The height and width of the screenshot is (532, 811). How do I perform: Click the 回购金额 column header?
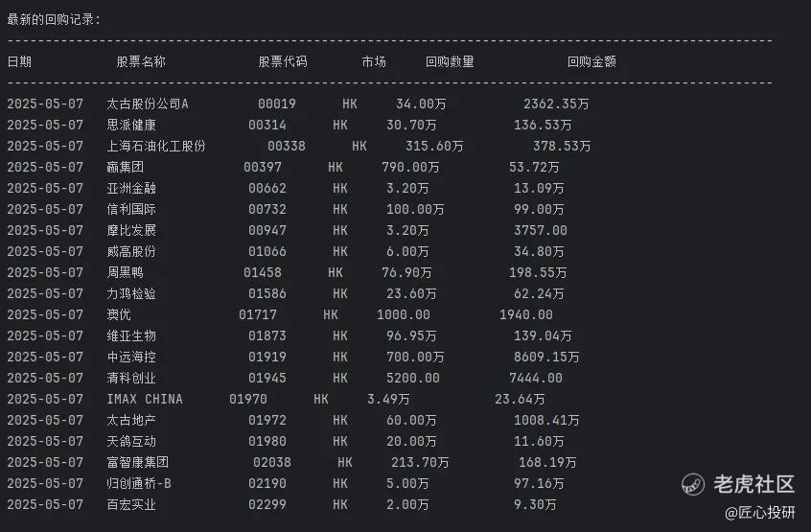pyautogui.click(x=591, y=61)
